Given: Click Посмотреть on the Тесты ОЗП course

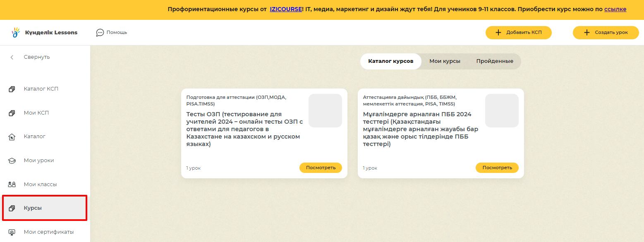Looking at the screenshot, I should (x=321, y=168).
